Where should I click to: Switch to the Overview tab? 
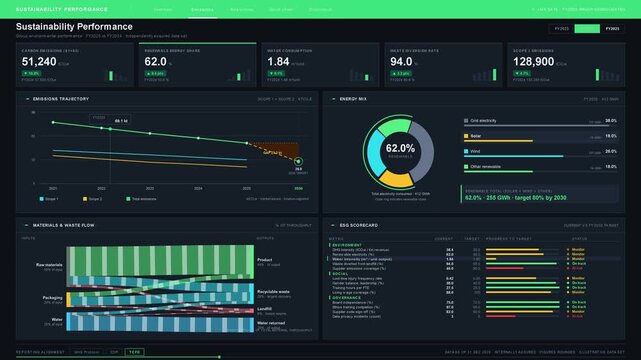click(x=163, y=9)
